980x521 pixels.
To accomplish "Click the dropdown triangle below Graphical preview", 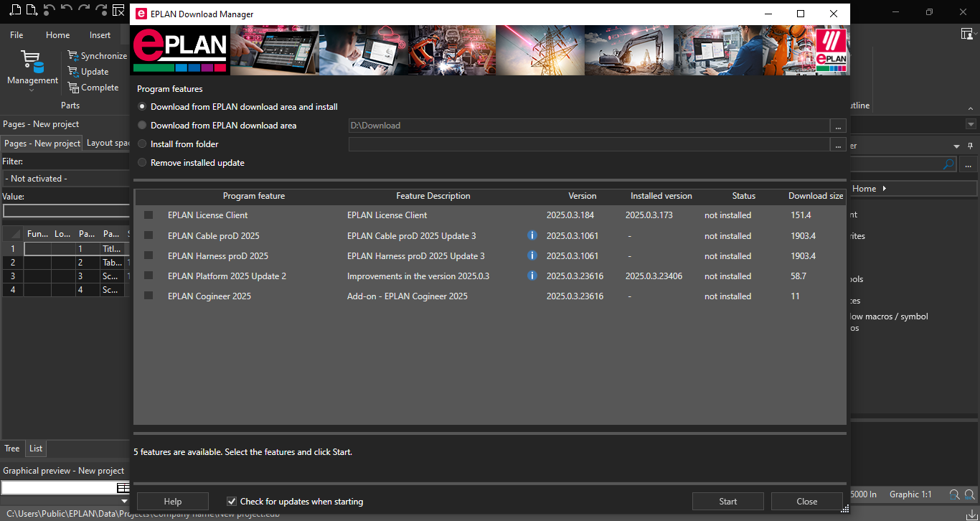I will coord(124,502).
